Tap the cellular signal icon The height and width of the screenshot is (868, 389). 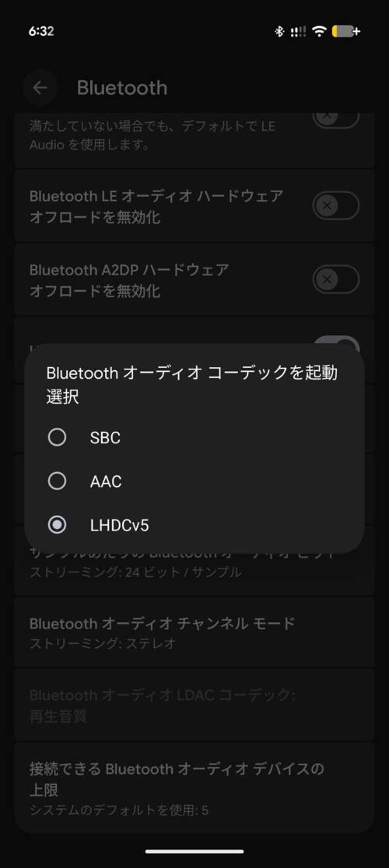point(298,32)
